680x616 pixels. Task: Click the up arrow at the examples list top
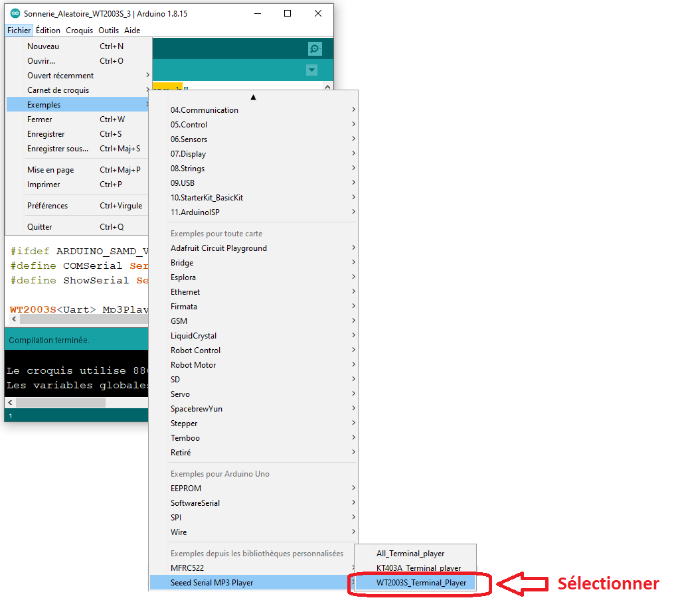point(253,98)
